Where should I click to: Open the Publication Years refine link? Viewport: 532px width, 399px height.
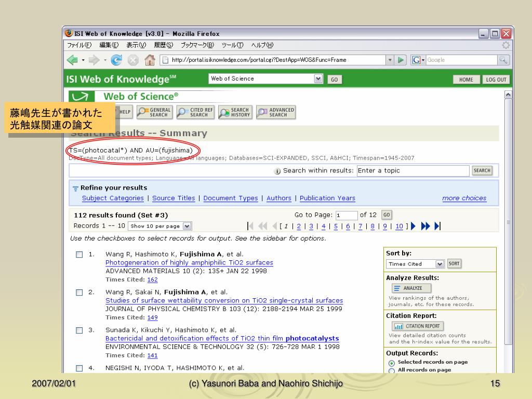pos(327,198)
